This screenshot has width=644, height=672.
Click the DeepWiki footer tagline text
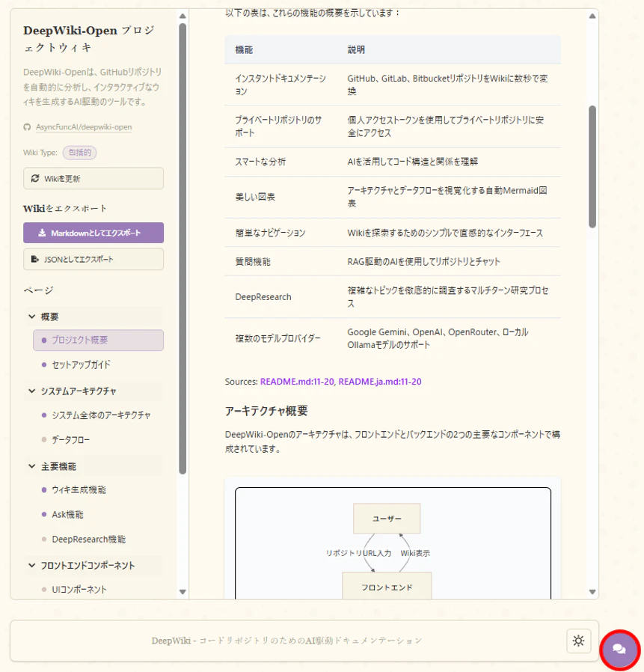pos(286,641)
